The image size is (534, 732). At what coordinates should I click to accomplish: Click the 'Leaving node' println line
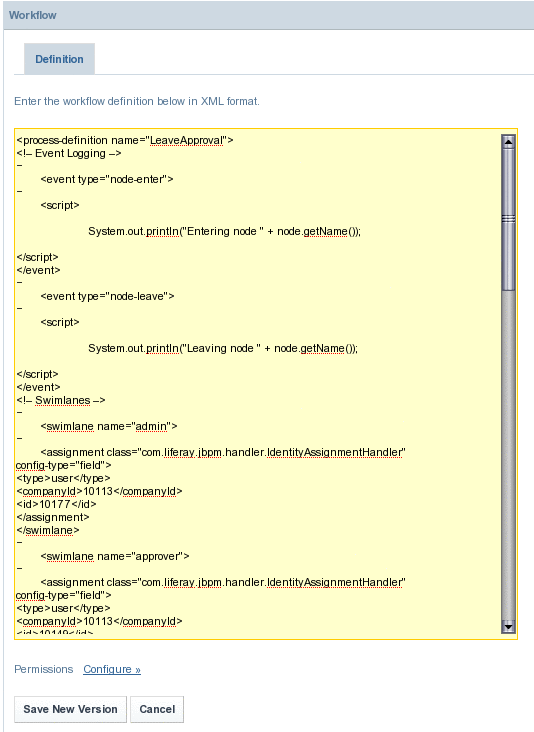click(x=223, y=348)
